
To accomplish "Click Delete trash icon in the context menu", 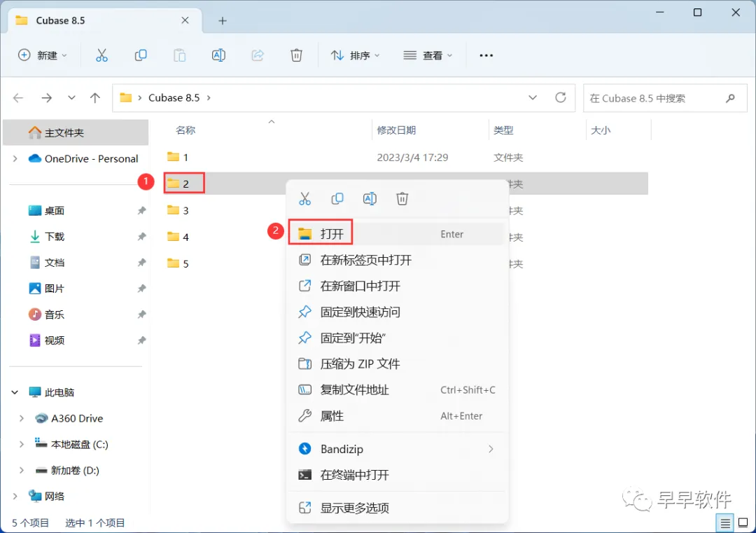I will (402, 199).
